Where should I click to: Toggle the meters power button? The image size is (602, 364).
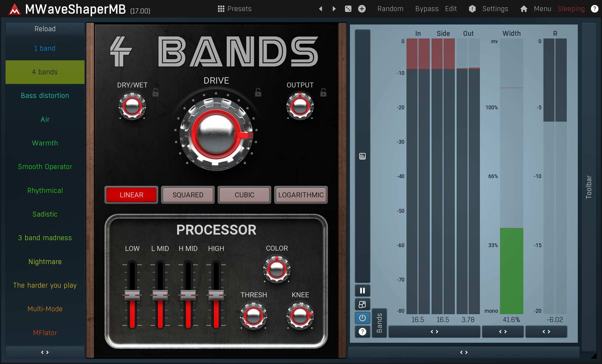click(x=362, y=318)
